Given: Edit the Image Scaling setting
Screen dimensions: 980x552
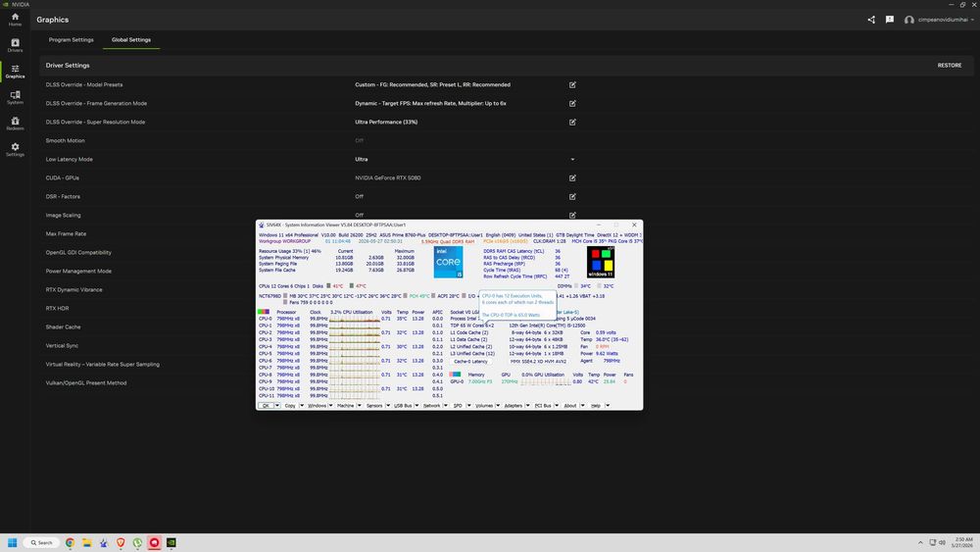Looking at the screenshot, I should pos(572,215).
